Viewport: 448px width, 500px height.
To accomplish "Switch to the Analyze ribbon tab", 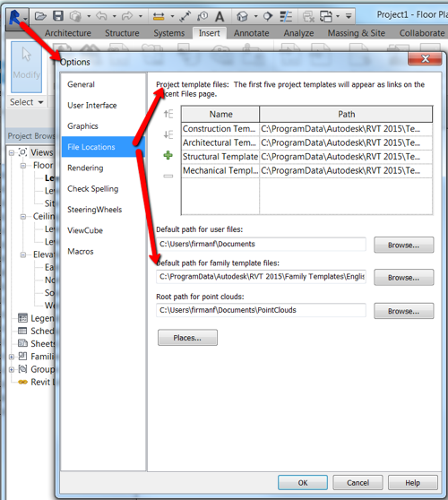I will coord(298,33).
